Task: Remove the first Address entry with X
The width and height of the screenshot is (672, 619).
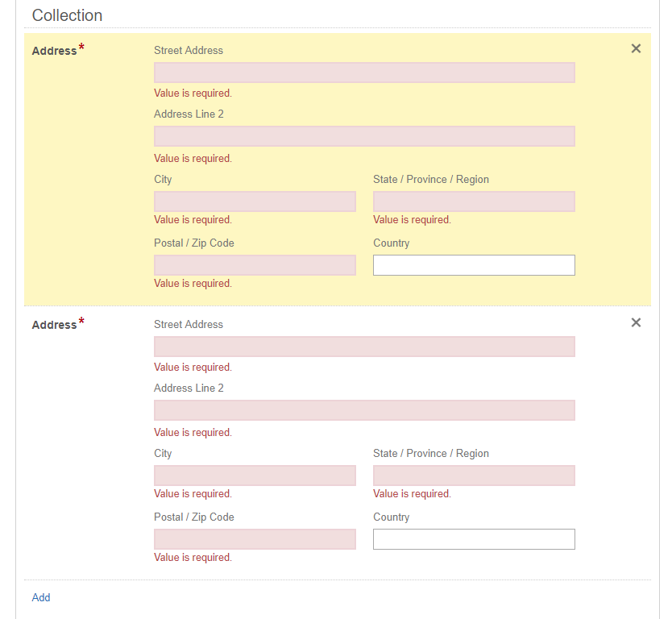Action: 636,49
